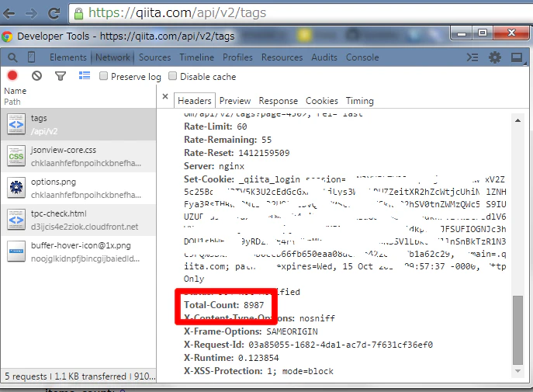Viewport: 533px width, 392px height.
Task: Select the buffer-hover-icon@1x.png request
Action: 78,252
